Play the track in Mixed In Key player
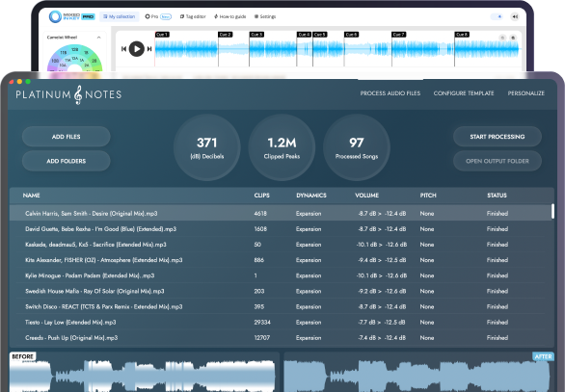This screenshot has height=392, width=565. click(137, 48)
